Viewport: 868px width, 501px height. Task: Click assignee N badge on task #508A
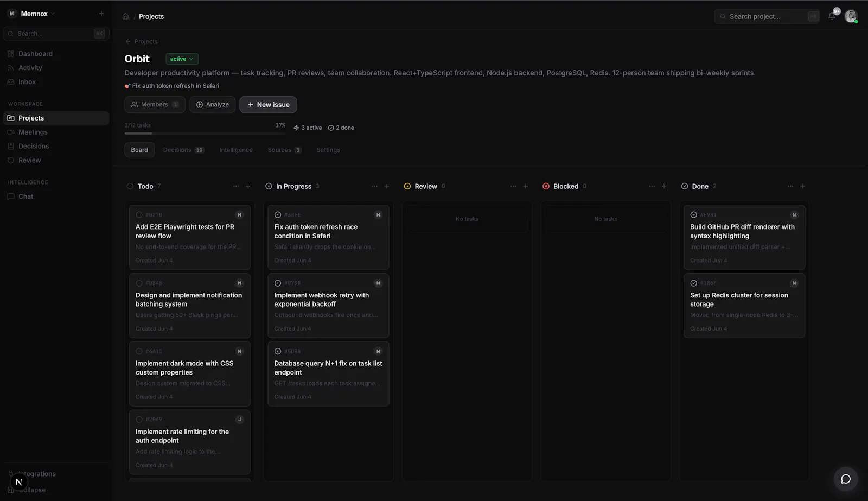pyautogui.click(x=379, y=351)
